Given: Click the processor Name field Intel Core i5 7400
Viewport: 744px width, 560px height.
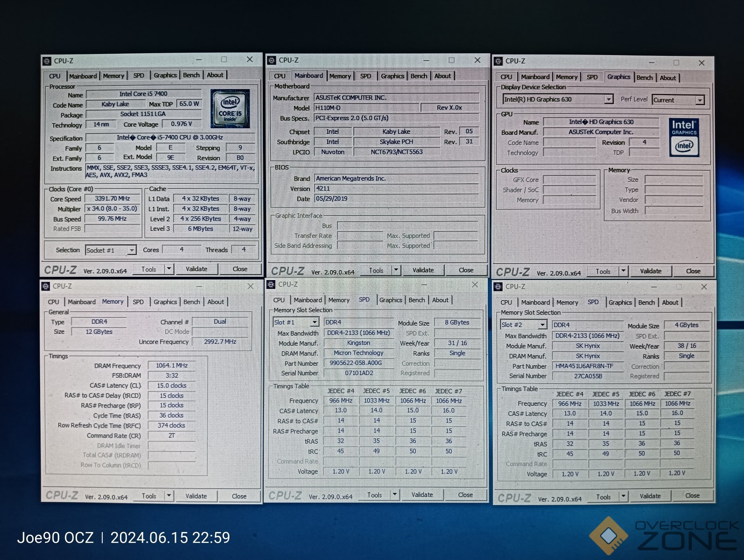Looking at the screenshot, I should [144, 94].
